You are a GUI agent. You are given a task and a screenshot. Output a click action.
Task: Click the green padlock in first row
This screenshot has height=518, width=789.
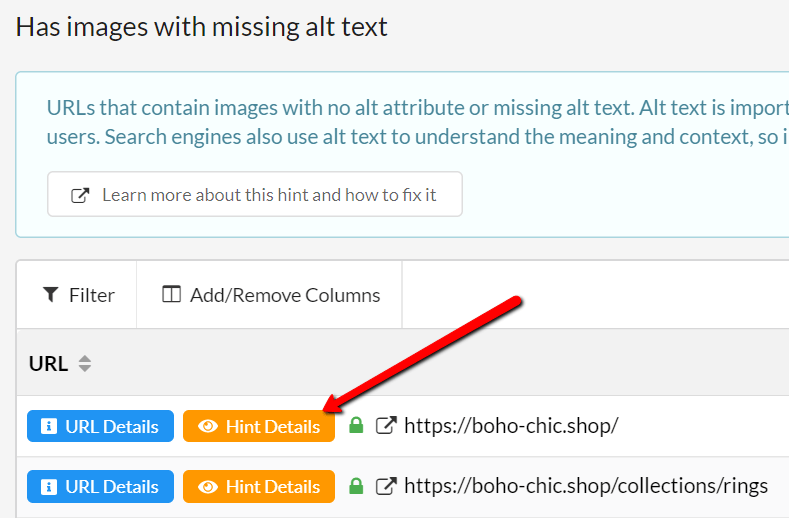click(x=356, y=425)
